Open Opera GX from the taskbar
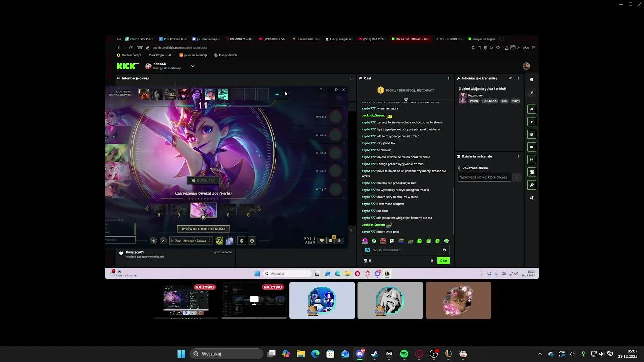Image resolution: width=644 pixels, height=362 pixels. coord(419,354)
